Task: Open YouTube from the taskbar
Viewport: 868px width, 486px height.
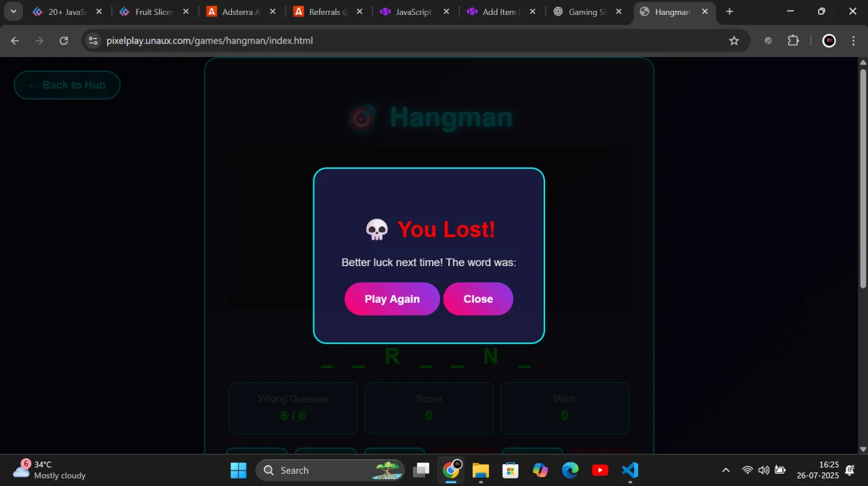Action: pyautogui.click(x=600, y=470)
